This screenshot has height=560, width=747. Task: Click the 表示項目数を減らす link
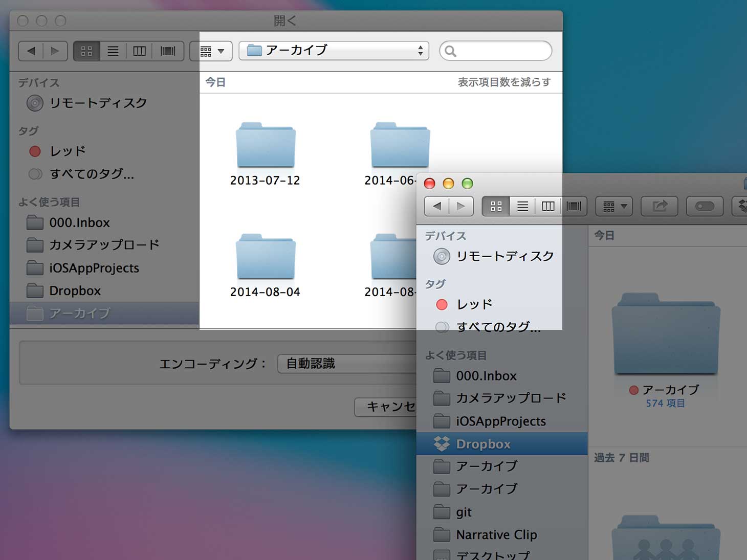504,82
